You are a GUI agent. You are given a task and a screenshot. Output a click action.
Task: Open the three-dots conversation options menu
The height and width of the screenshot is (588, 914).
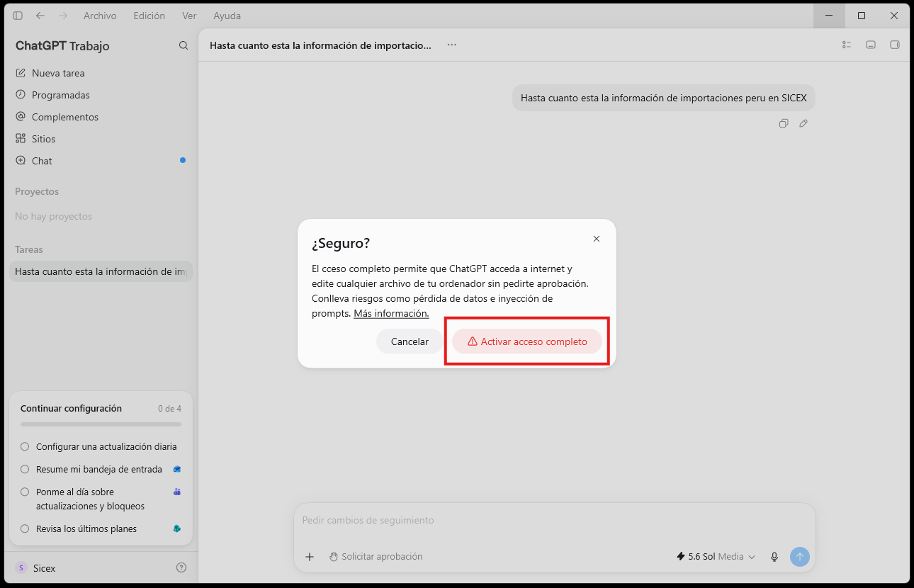point(452,45)
